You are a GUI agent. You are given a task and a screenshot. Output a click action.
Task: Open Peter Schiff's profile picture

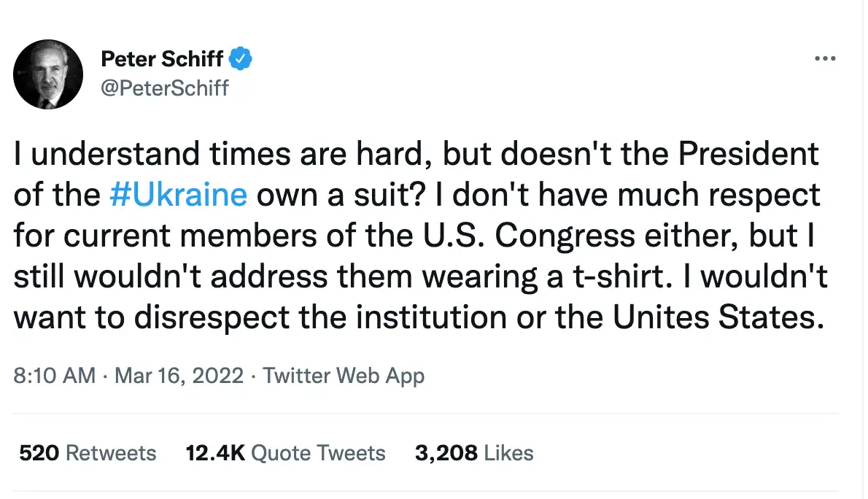coord(48,74)
